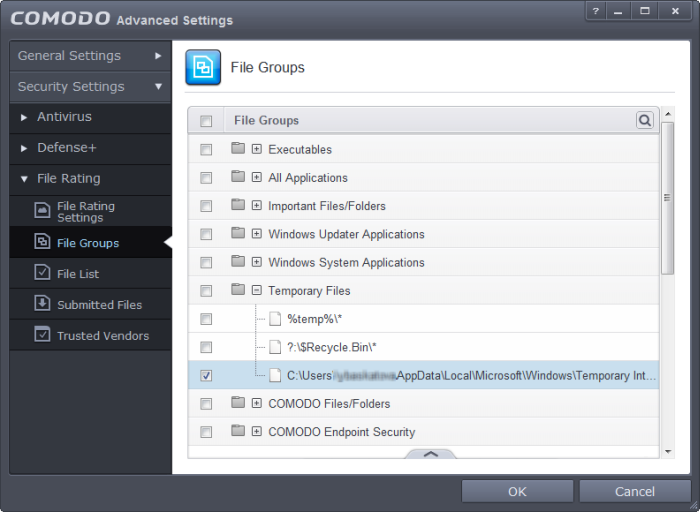Viewport: 700px width, 512px height.
Task: Click the File Groups sidebar icon
Action: (x=42, y=241)
